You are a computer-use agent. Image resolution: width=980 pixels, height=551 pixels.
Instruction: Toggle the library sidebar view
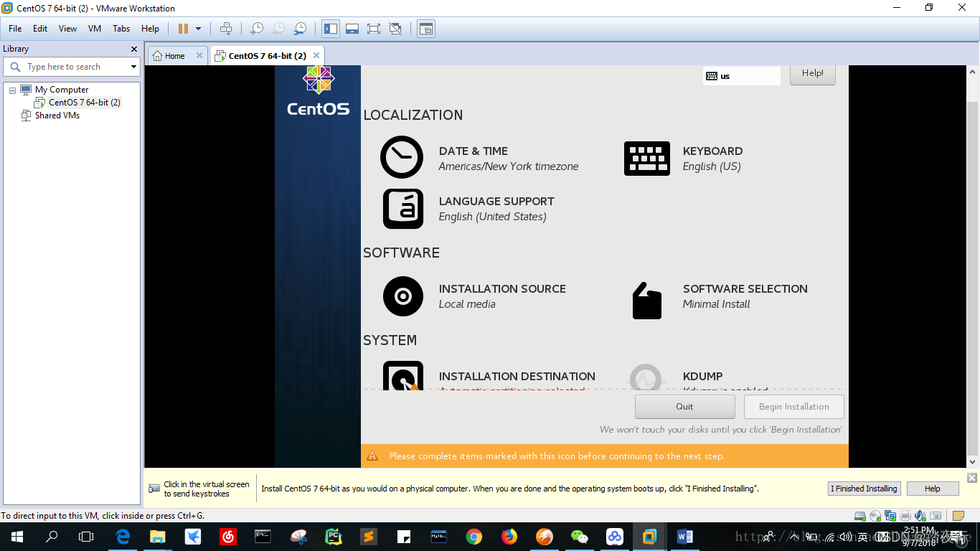(x=331, y=29)
